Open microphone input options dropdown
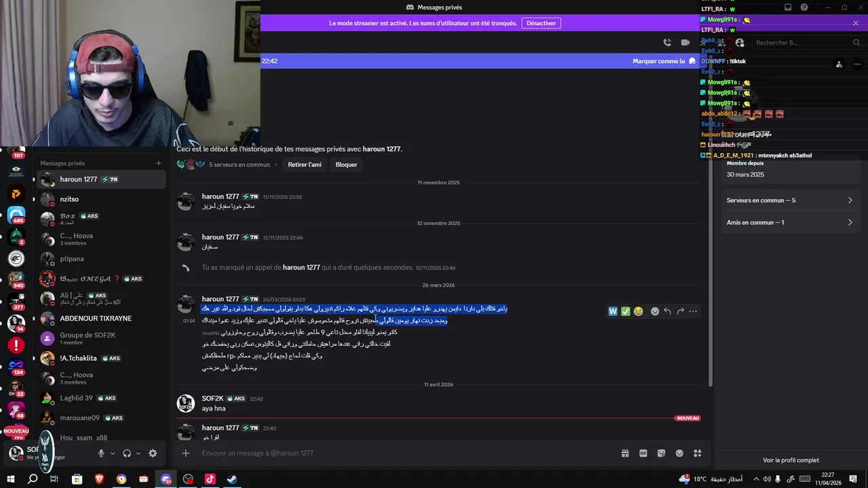868x488 pixels. [113, 453]
